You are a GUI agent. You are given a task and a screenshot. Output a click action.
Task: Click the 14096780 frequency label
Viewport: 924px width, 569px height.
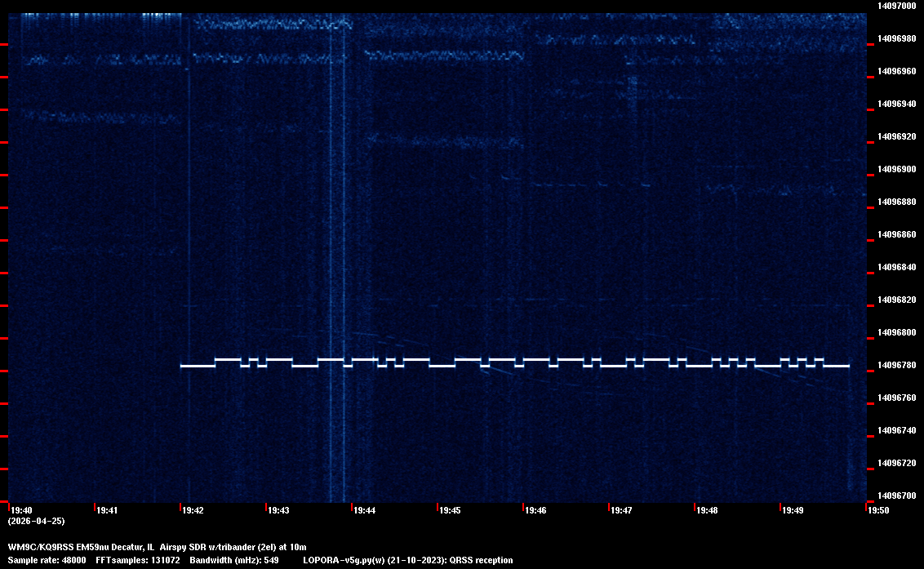896,365
